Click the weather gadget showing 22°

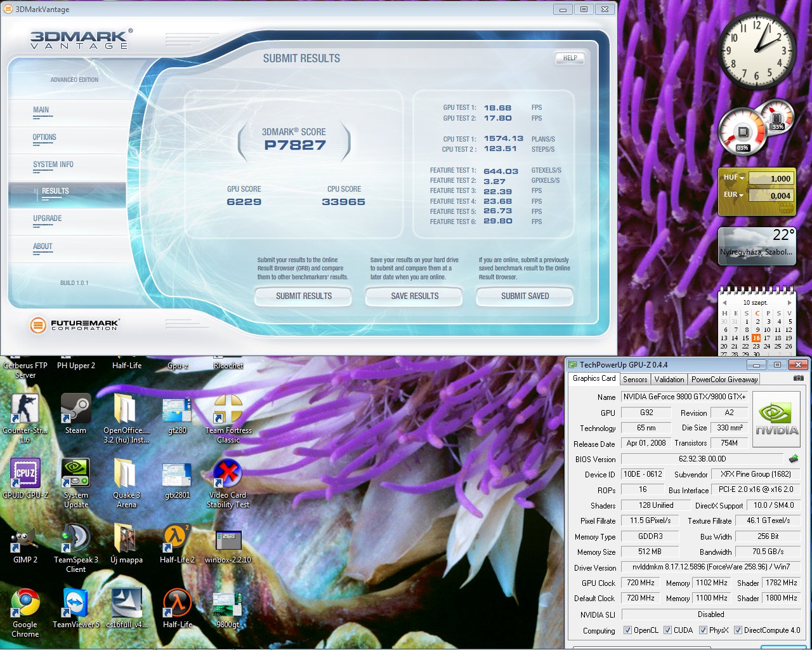[x=756, y=246]
